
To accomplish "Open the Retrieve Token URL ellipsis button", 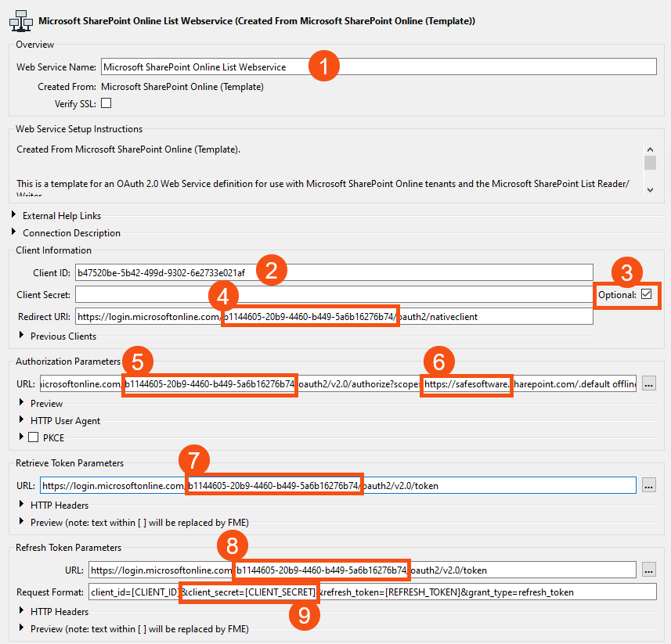I will click(x=648, y=485).
